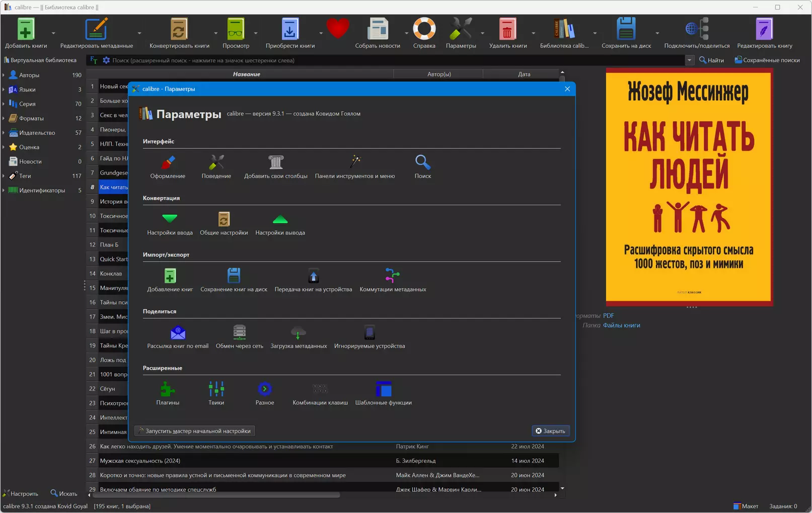Expand the Теги tree node
812x513 pixels.
(4, 176)
